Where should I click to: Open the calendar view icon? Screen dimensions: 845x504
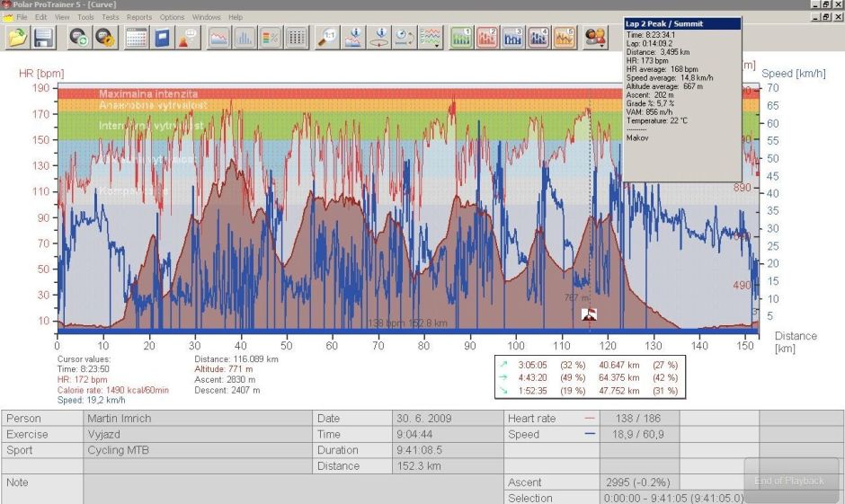[x=137, y=37]
